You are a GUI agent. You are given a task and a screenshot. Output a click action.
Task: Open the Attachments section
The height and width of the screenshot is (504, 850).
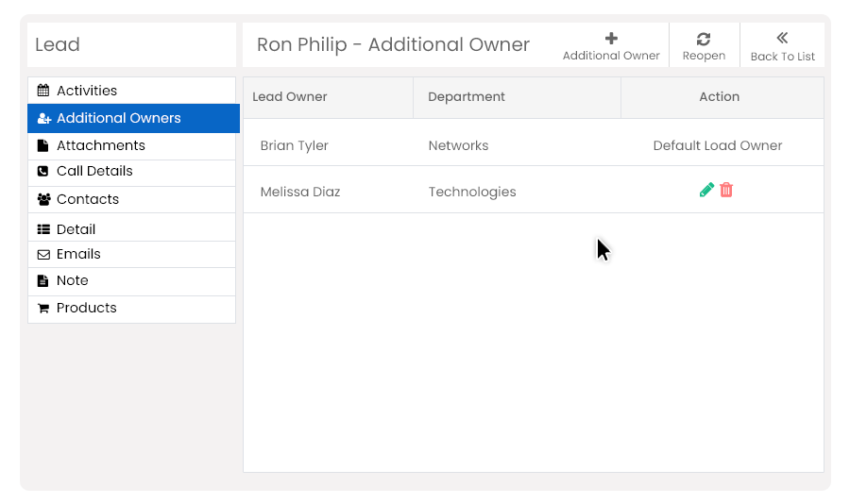131,145
